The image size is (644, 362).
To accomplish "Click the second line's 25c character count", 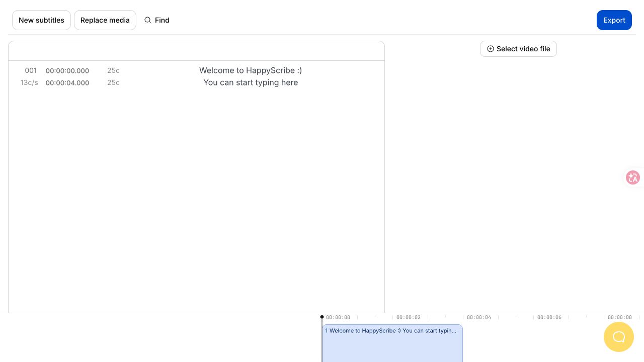I will point(113,82).
